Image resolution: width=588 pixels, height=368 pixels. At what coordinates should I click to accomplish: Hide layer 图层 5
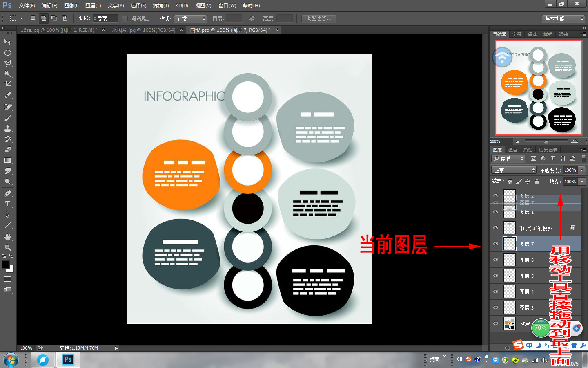point(496,276)
